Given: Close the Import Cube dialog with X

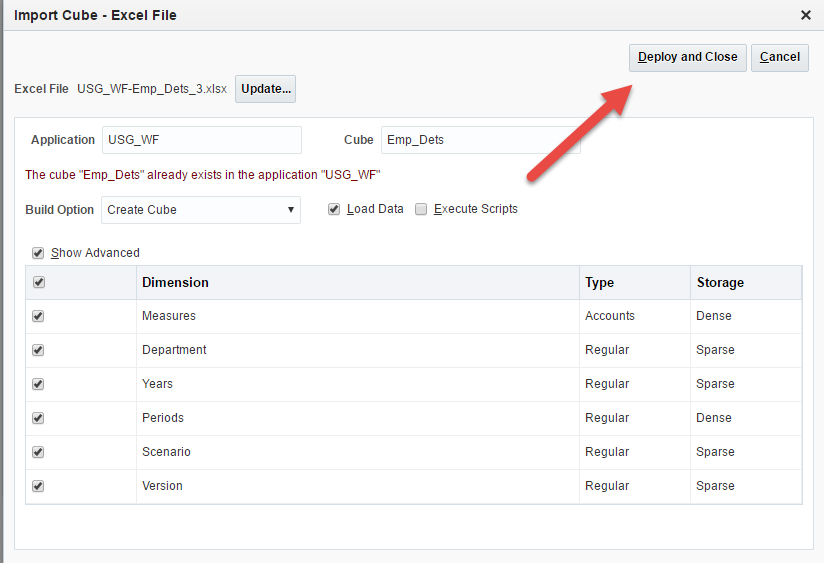Looking at the screenshot, I should tap(806, 15).
